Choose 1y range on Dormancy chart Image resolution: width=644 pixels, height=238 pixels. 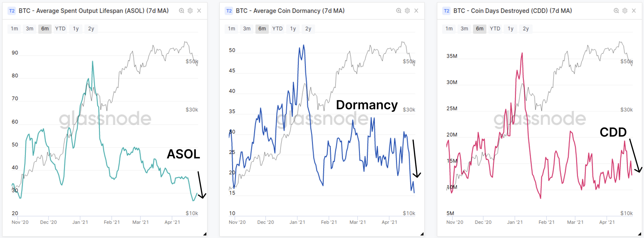(293, 29)
